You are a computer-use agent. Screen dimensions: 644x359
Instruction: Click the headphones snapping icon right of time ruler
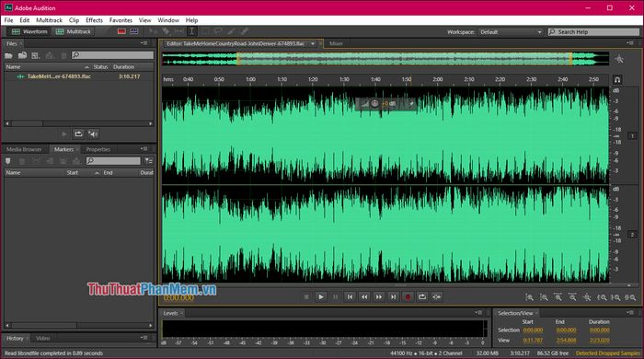[x=617, y=79]
